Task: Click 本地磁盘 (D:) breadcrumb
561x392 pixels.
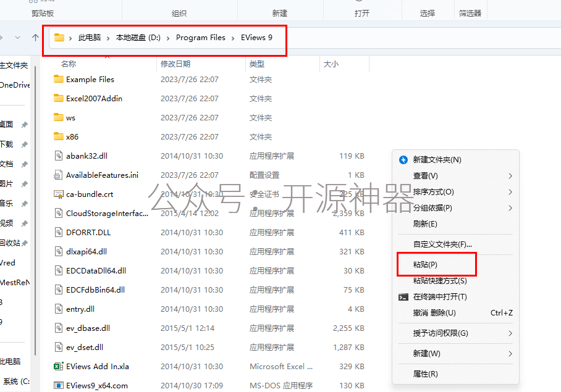Action: pyautogui.click(x=138, y=38)
